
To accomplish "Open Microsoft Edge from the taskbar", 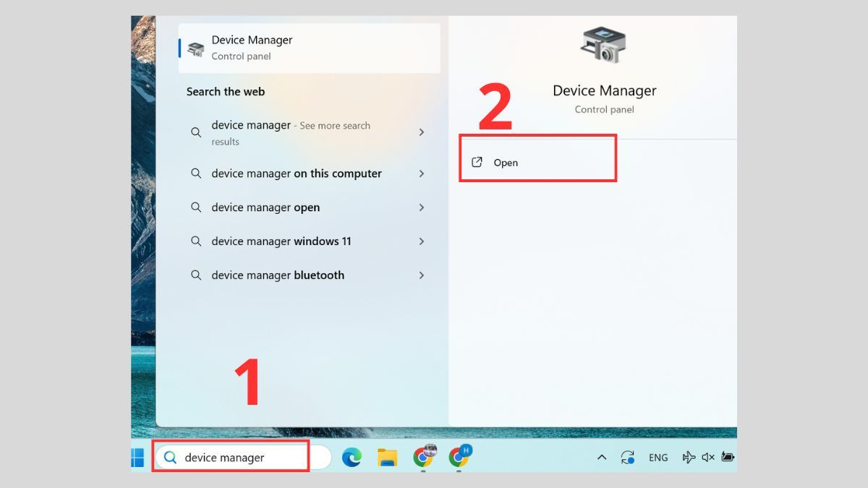I will coord(352,457).
